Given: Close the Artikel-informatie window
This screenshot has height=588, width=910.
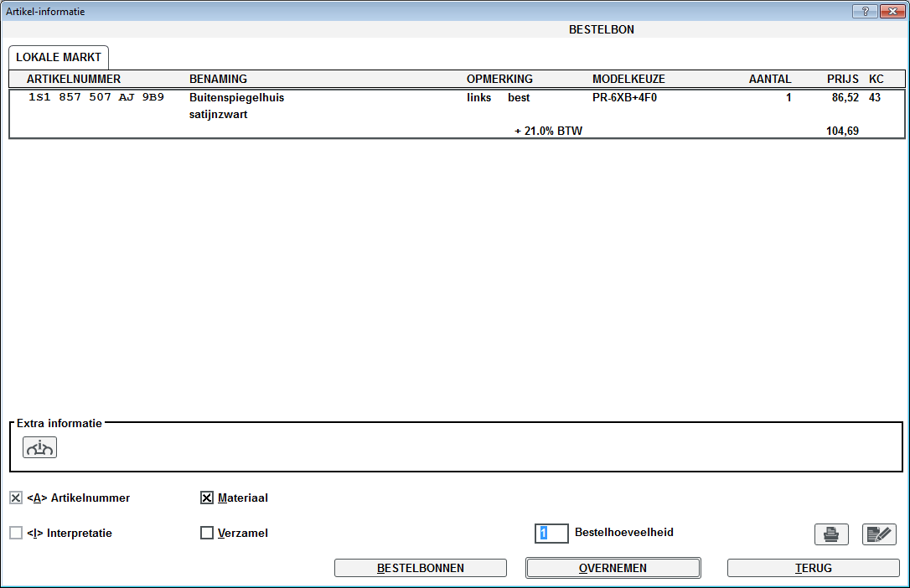Looking at the screenshot, I should point(891,12).
